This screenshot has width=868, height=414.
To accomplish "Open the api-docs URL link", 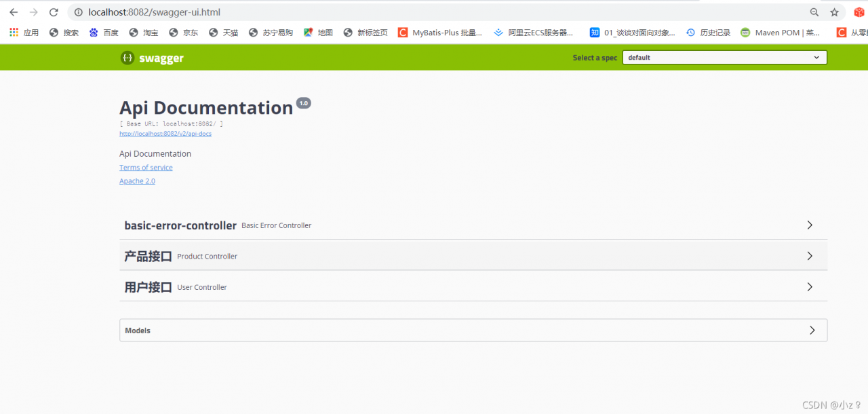I will [165, 134].
